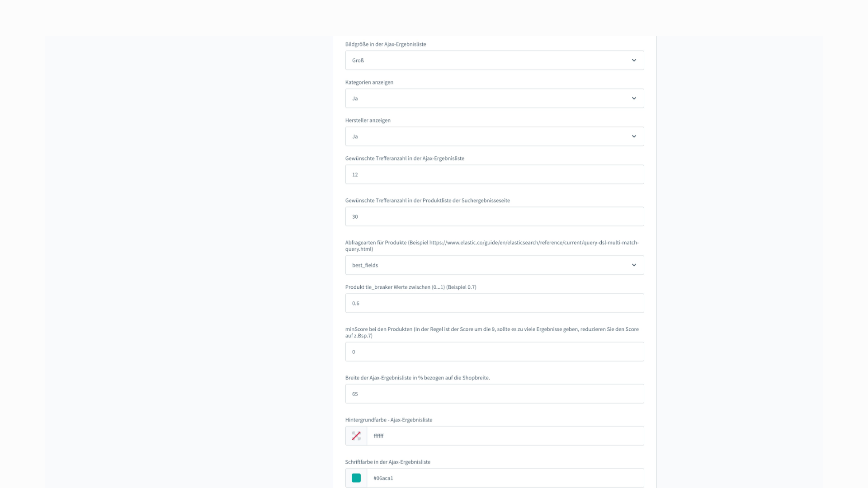868x488 pixels.
Task: Open the Hersteller anzeigen 'Ja' select box
Action: point(488,136)
